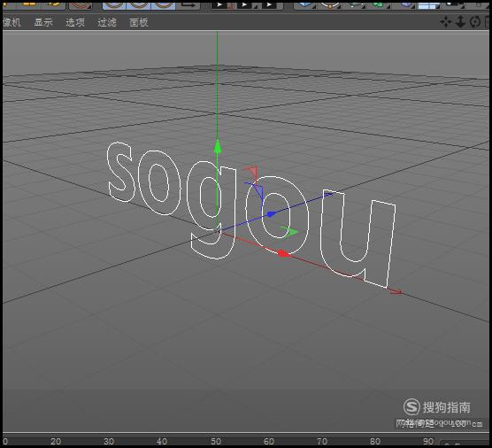
Task: Click the viewport zoom (dolly camera) icon
Action: [x=460, y=22]
